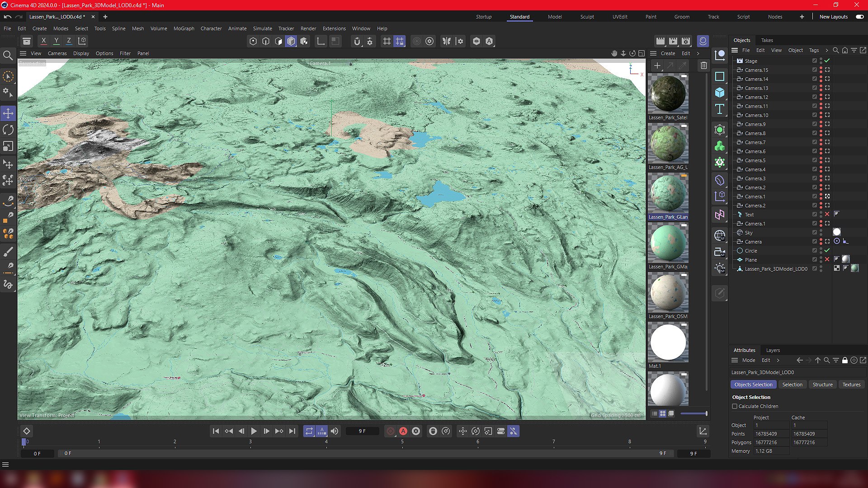Lock the Attributes manager element
This screenshot has width=868, height=488.
click(x=844, y=360)
